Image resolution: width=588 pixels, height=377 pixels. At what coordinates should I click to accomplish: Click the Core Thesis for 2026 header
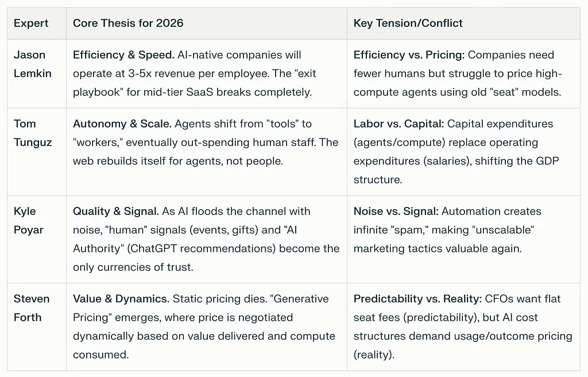point(128,24)
